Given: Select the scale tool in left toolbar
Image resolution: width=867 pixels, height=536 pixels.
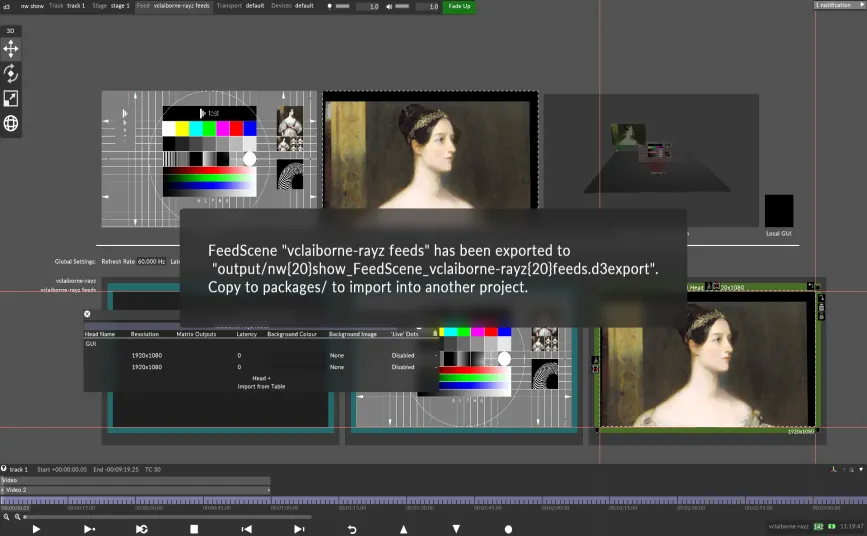Looking at the screenshot, I should [11, 98].
